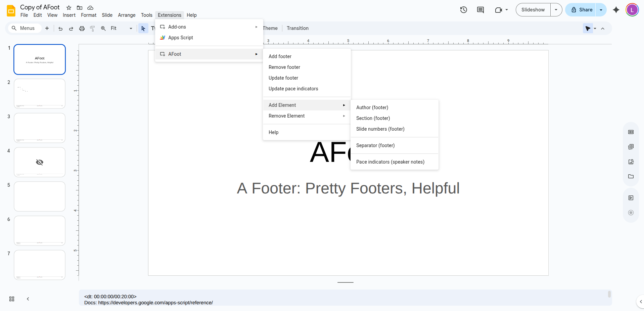Select slide 2 thumbnail in filmstrip

click(x=40, y=94)
